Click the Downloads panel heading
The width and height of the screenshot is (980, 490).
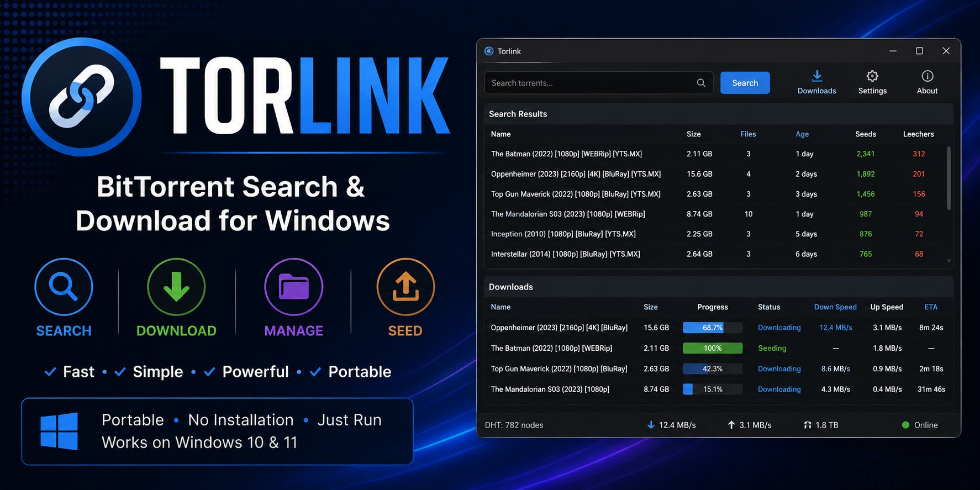[x=510, y=287]
